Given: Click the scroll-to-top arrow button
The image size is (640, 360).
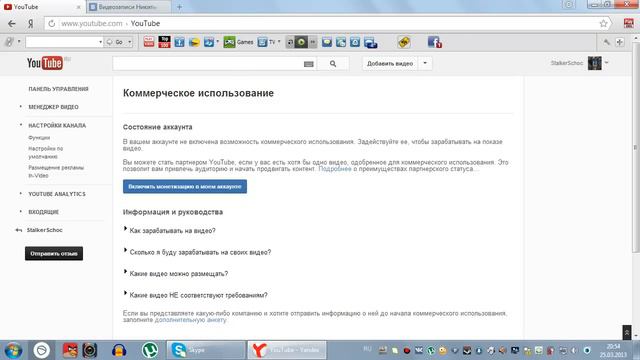Looking at the screenshot, I should click(x=627, y=332).
